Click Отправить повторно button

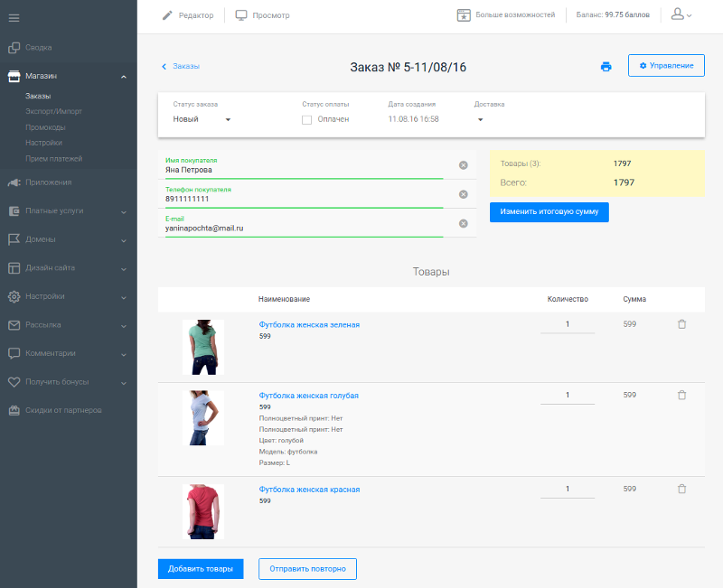point(307,569)
